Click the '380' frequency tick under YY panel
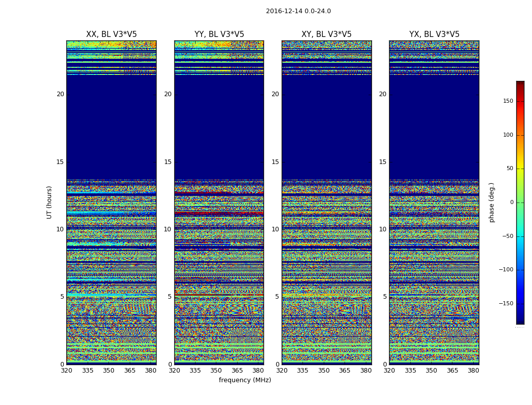 point(258,371)
